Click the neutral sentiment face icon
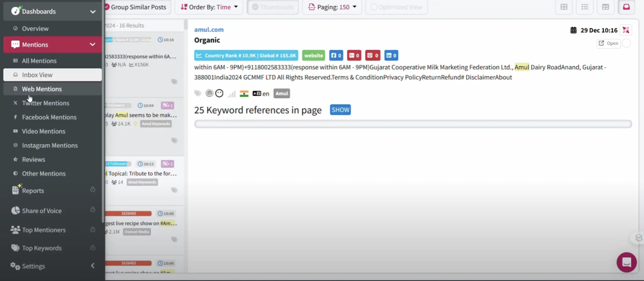Viewport: 644px width, 281px height. 219,93
